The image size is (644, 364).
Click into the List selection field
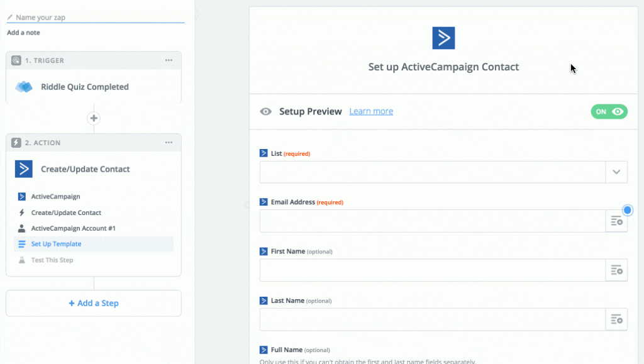coord(433,172)
